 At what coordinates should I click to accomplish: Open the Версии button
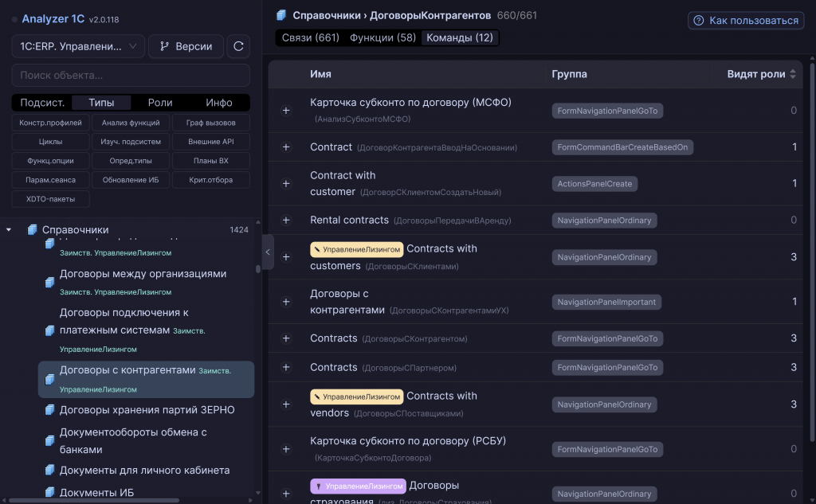click(x=186, y=46)
